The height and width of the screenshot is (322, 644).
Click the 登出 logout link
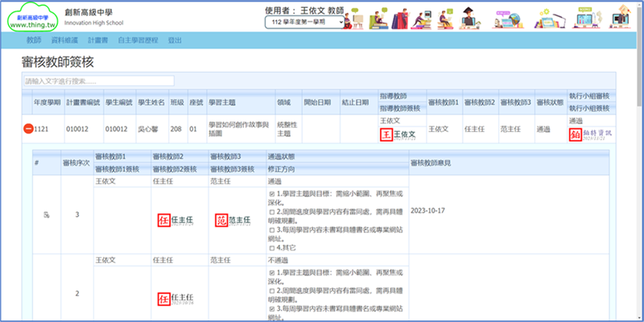pyautogui.click(x=175, y=39)
